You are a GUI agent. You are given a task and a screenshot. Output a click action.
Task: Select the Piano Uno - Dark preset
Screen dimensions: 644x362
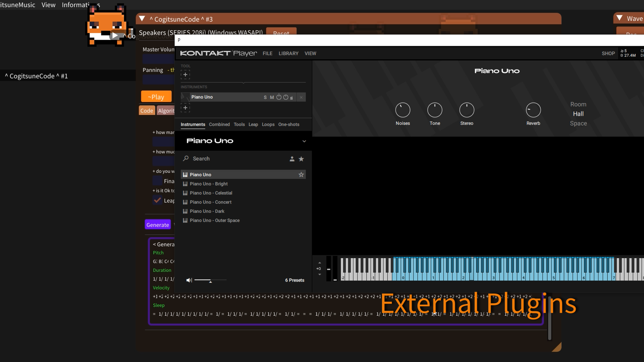coord(207,211)
